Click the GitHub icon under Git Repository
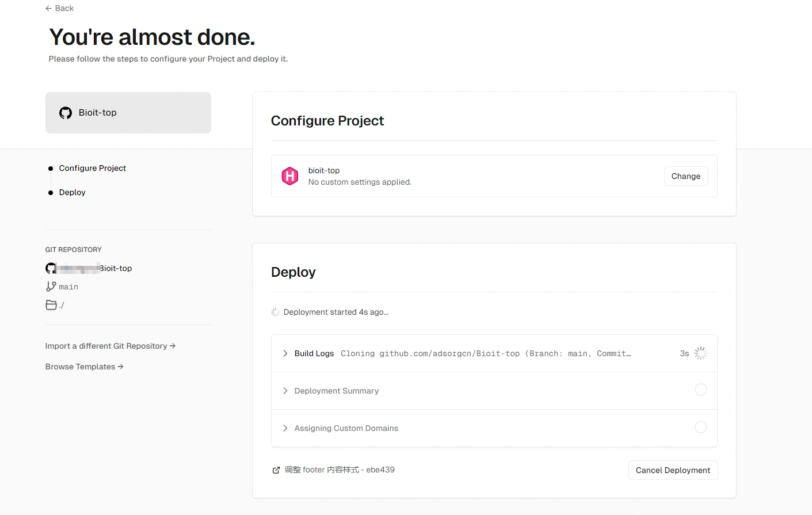Viewport: 812px width, 515px height. [x=51, y=268]
